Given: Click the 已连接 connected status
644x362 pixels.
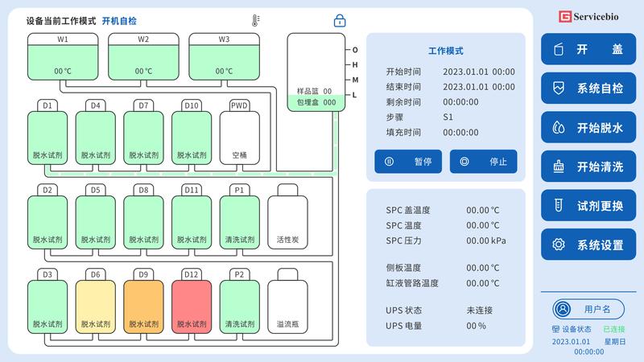Looking at the screenshot, I should [614, 329].
